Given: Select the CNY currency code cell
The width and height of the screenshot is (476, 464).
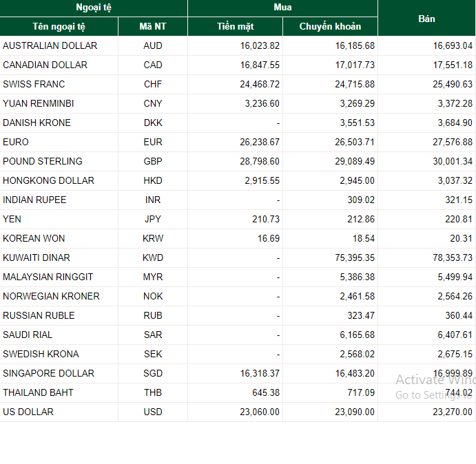Looking at the screenshot, I should [153, 103].
